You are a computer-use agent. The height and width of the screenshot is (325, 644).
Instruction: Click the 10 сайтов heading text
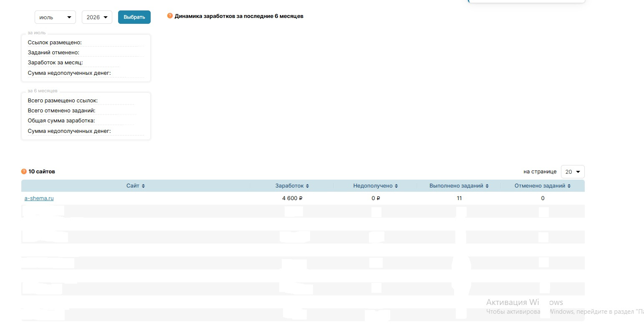click(42, 172)
